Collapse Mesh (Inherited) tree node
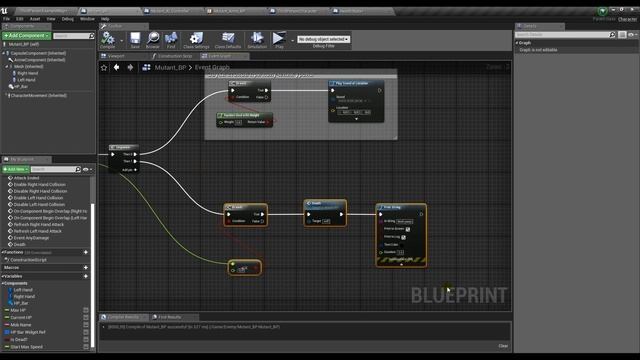Image resolution: width=640 pixels, height=360 pixels. point(7,67)
